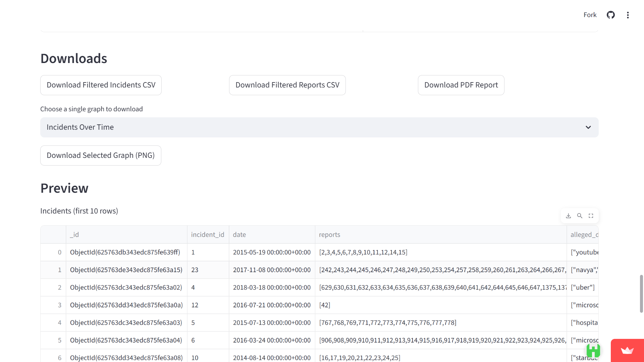Image resolution: width=644 pixels, height=362 pixels.
Task: Click the red Streamlit badge
Action: point(627,351)
